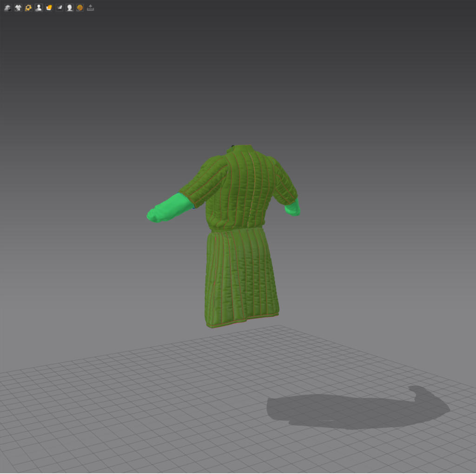
Task: Click the gray cube display icon in toolbar
Action: (x=8, y=8)
